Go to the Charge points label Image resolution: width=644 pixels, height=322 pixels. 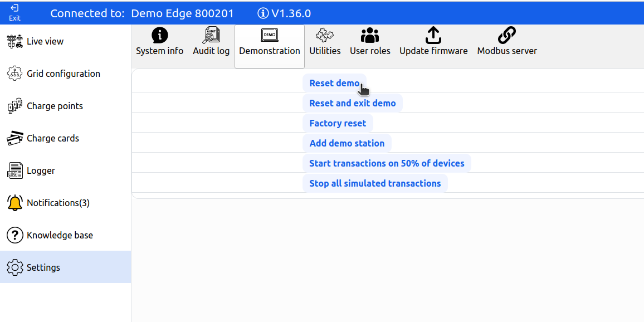(x=55, y=106)
